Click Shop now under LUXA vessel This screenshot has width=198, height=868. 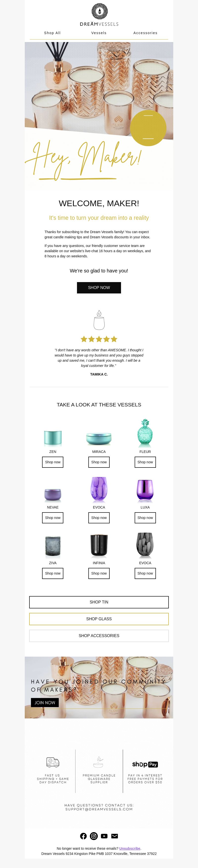145,518
